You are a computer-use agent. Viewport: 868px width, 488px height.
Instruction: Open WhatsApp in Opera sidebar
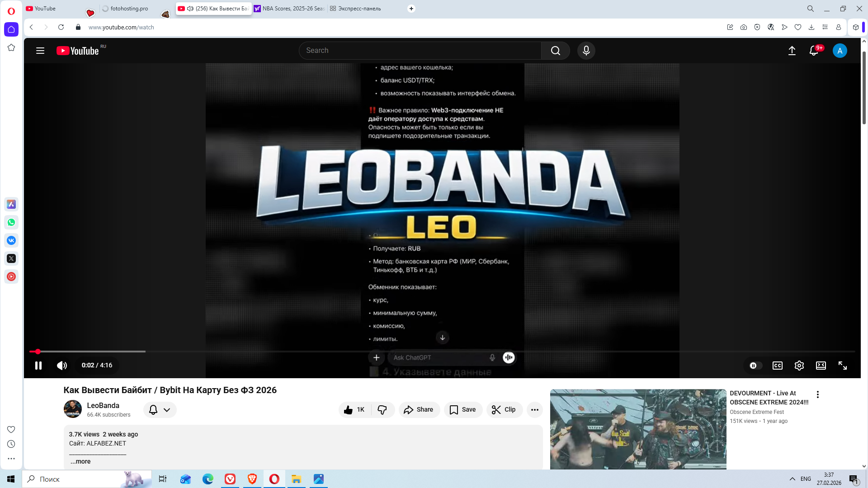(11, 222)
